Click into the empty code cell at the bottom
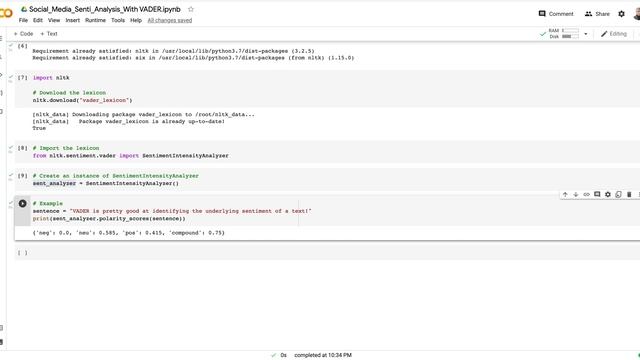The height and width of the screenshot is (360, 640). point(327,253)
